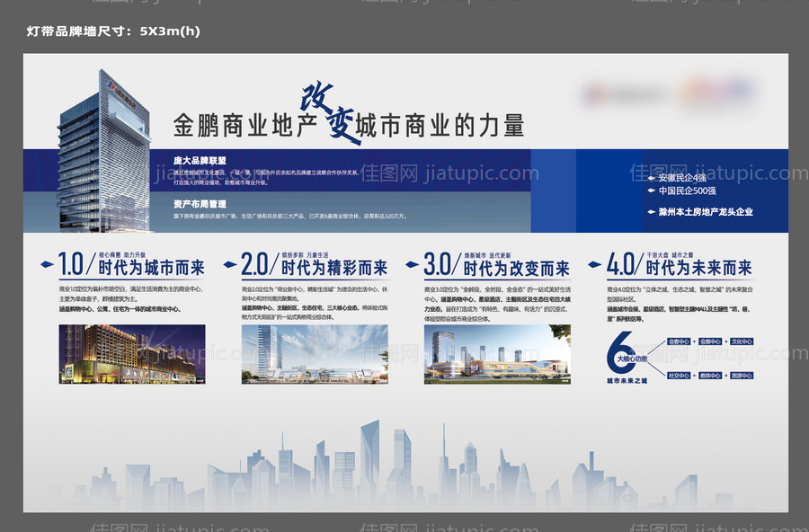Open the night mall photo under 1.0

point(132,354)
